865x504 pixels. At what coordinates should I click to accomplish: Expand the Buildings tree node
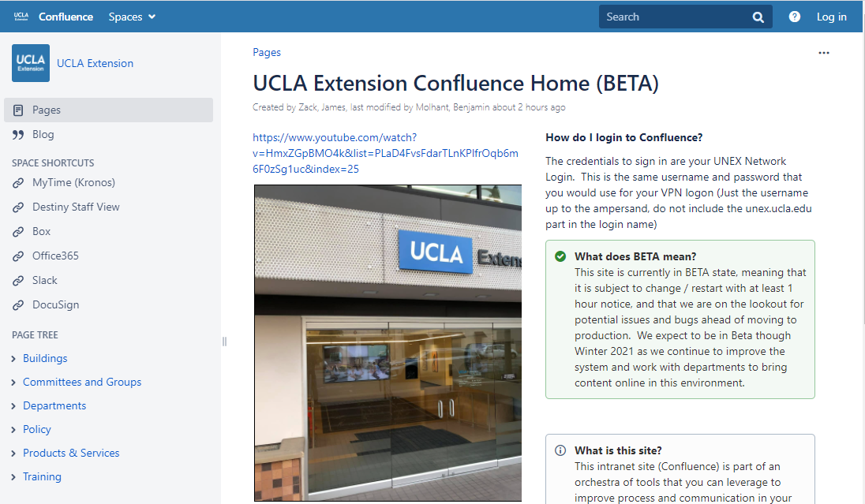coord(13,359)
